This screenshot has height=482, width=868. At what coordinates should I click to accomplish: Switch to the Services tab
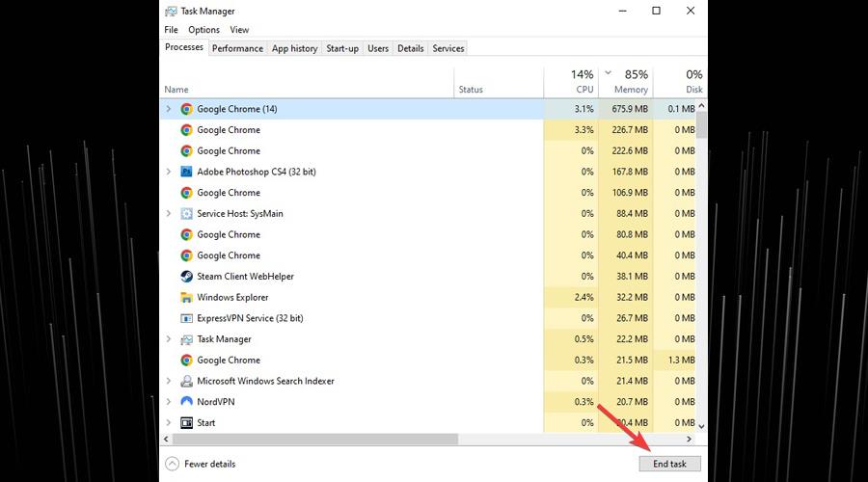pos(448,49)
